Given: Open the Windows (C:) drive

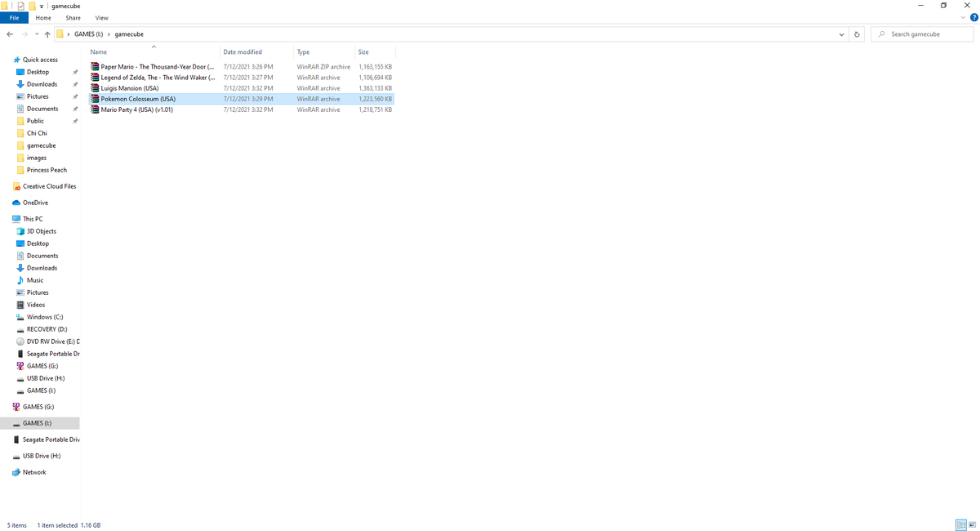Looking at the screenshot, I should 45,317.
